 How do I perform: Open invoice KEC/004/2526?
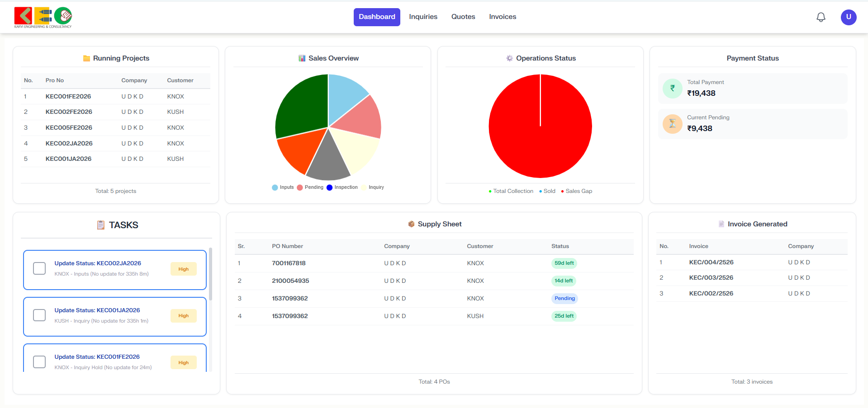(711, 263)
